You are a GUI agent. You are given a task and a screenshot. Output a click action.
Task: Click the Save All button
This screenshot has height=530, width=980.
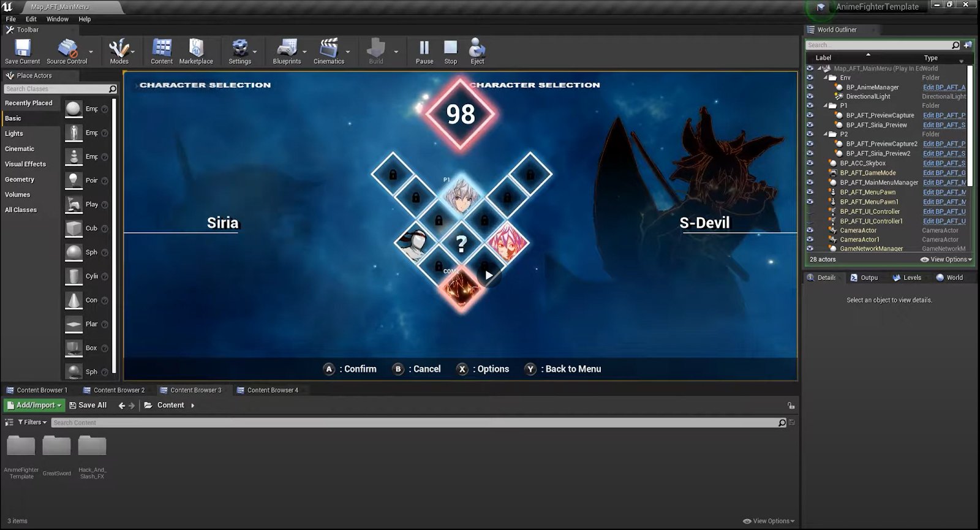88,406
